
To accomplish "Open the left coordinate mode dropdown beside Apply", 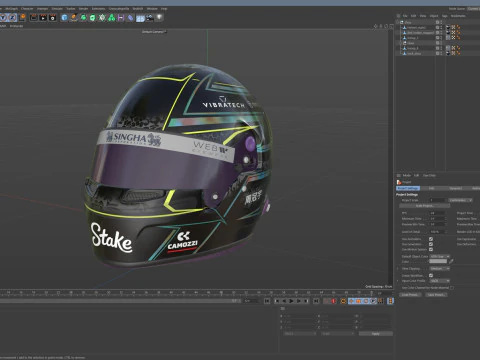I will coord(299,333).
